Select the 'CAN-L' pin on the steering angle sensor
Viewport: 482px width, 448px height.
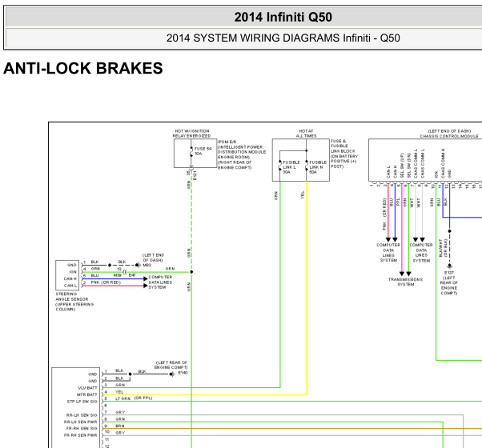coord(70,286)
